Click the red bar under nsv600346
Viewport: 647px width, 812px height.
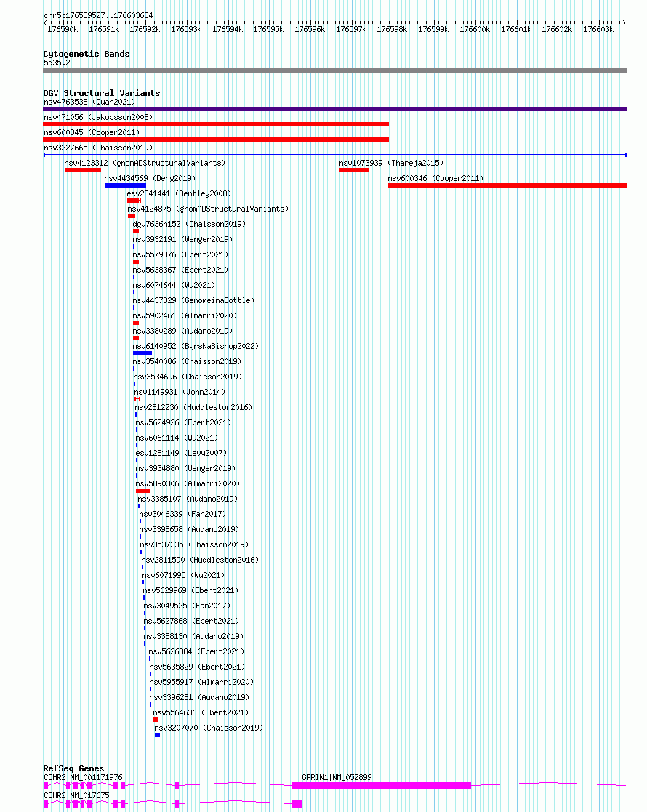point(507,185)
